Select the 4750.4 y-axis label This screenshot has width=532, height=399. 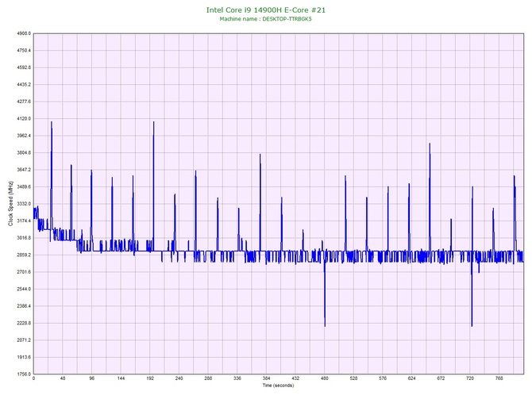[x=24, y=51]
